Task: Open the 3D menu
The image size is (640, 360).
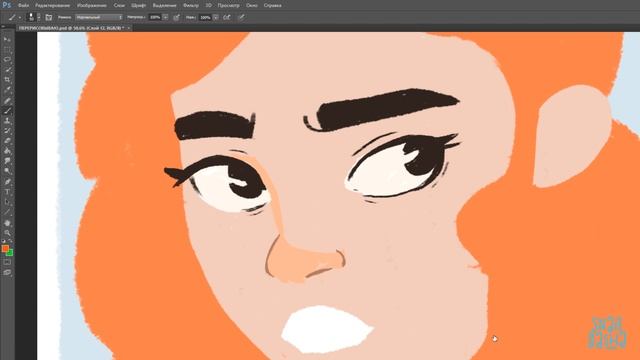Action: [209, 6]
